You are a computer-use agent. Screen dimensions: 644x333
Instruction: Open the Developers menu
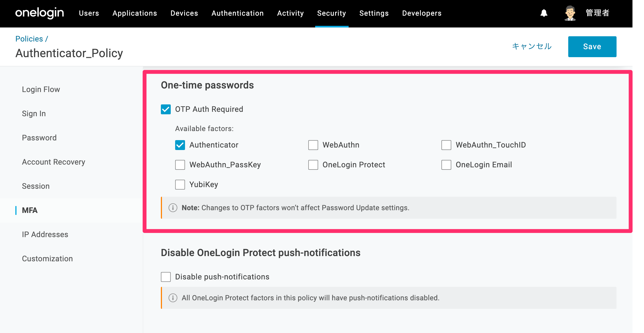pyautogui.click(x=422, y=13)
